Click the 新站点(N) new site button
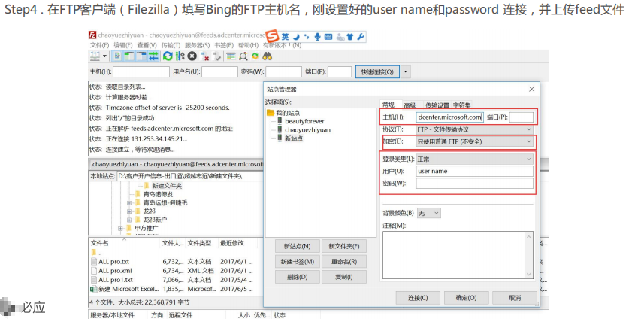The width and height of the screenshot is (644, 319). click(293, 246)
